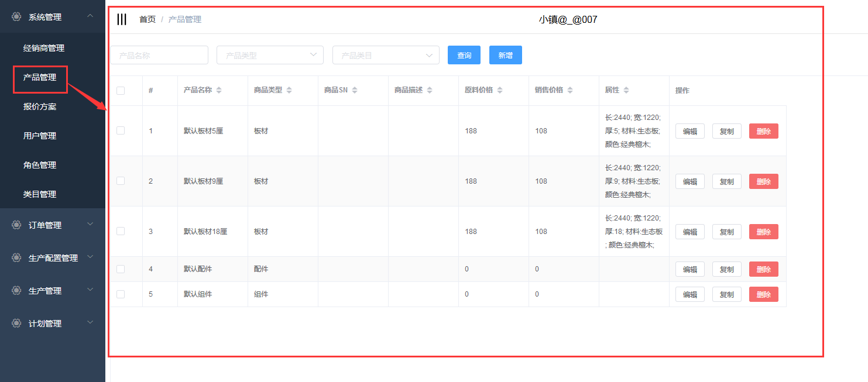Click the gear icon beside 系统管理
The height and width of the screenshot is (382, 868).
point(16,17)
